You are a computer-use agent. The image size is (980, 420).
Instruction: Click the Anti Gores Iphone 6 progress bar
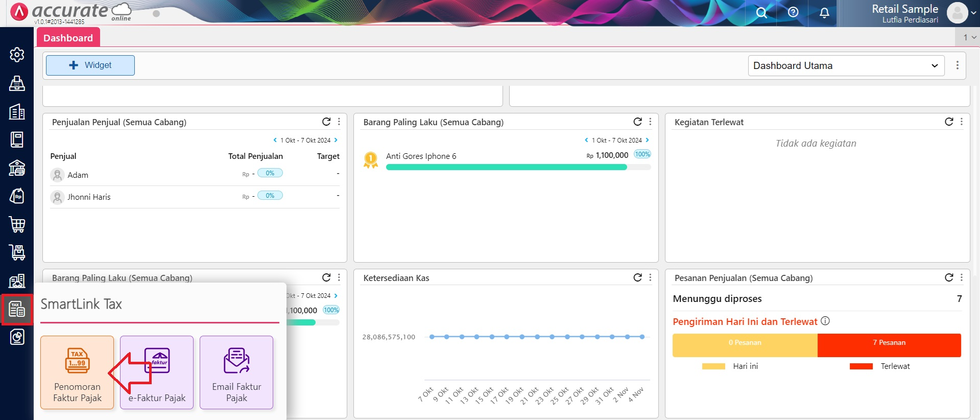(x=518, y=167)
